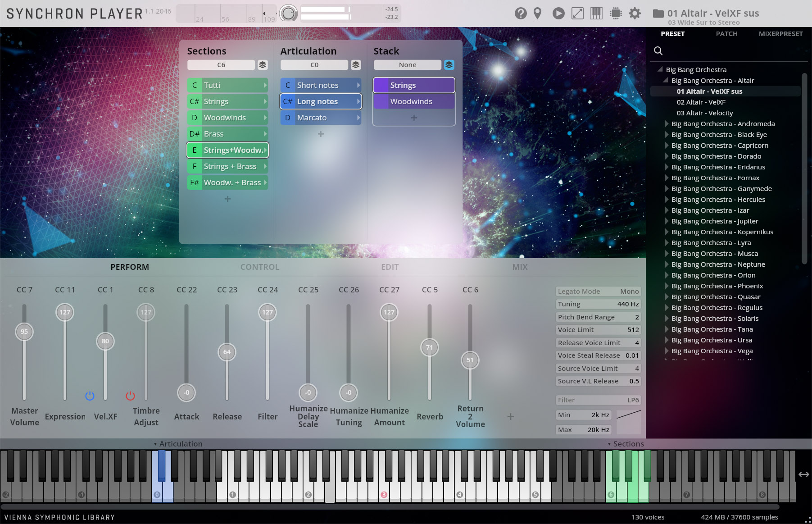Add a new fader with plus icon
The height and width of the screenshot is (524, 812).
(511, 417)
